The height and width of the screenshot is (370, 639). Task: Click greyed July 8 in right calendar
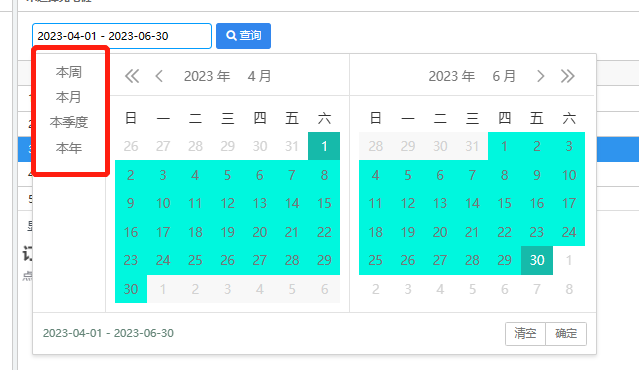point(569,289)
